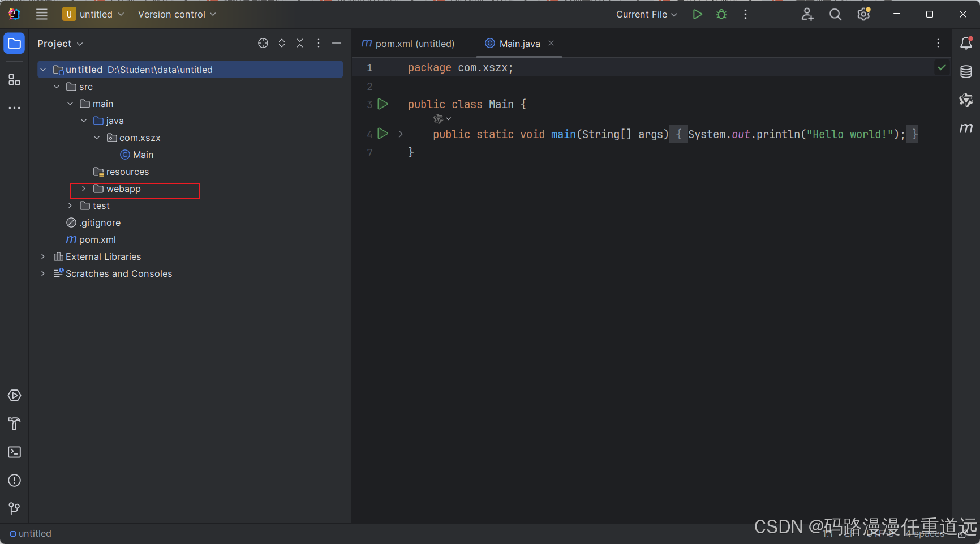Open Notifications bell panel
This screenshot has width=980, height=544.
click(x=966, y=44)
